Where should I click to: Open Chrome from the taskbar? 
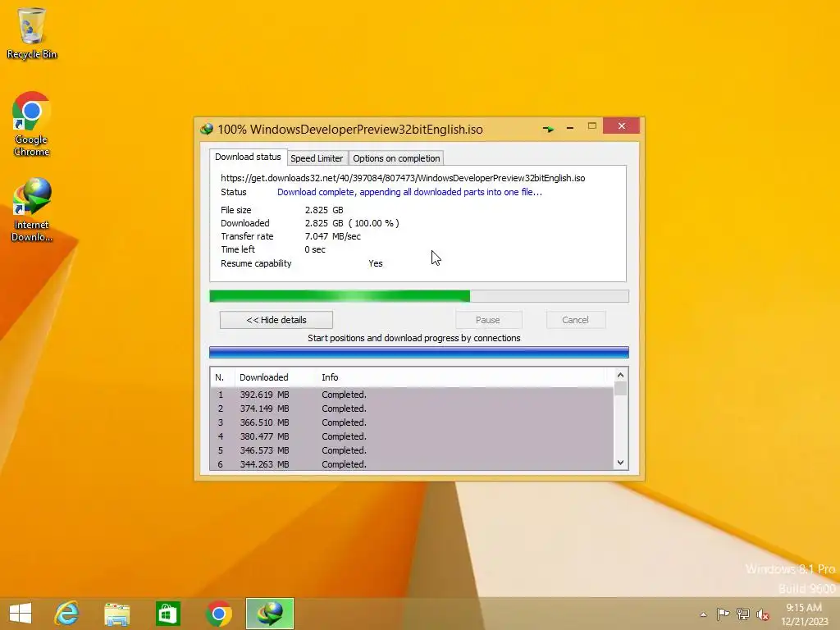pos(218,614)
